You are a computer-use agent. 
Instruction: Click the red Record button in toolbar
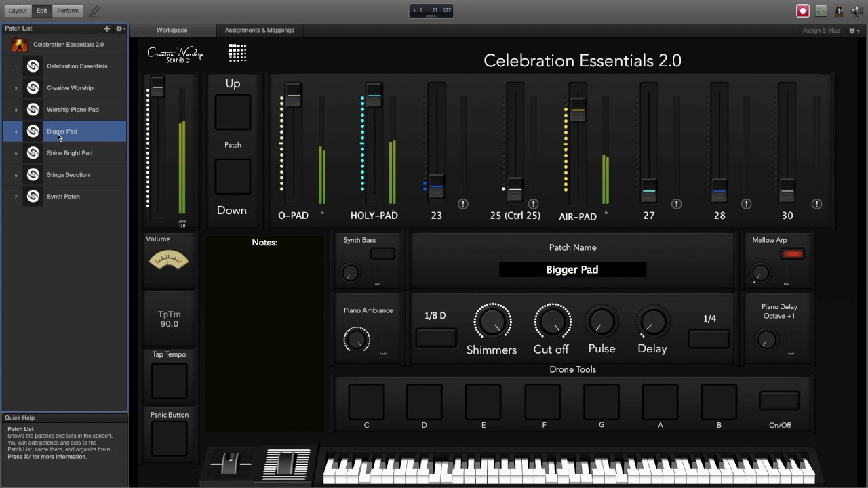coord(803,11)
